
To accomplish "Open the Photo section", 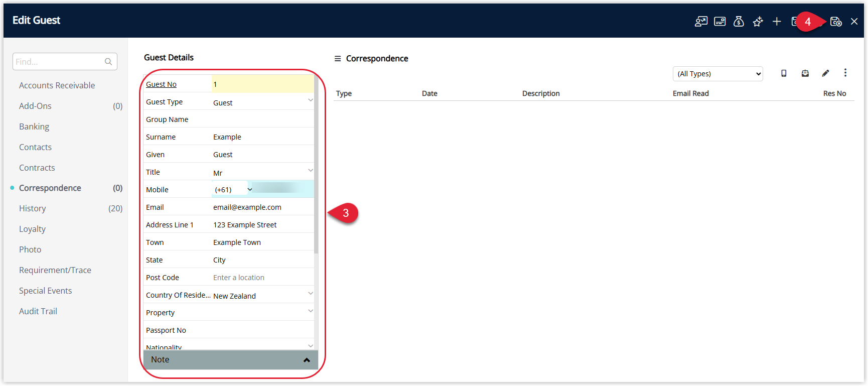I will 30,249.
